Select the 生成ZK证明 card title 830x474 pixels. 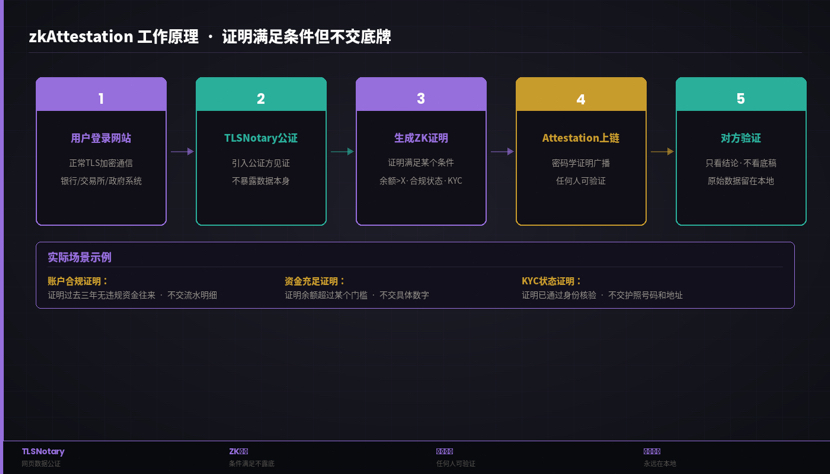[x=421, y=138]
